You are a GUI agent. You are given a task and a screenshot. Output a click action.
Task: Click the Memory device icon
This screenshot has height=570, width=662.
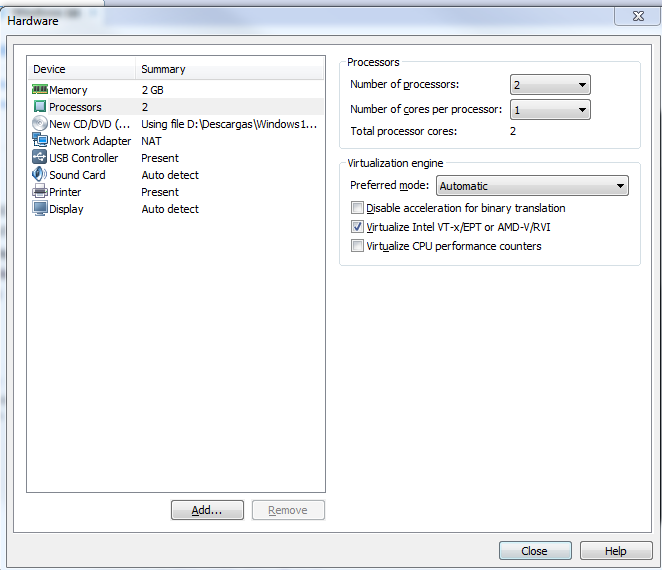pyautogui.click(x=40, y=90)
